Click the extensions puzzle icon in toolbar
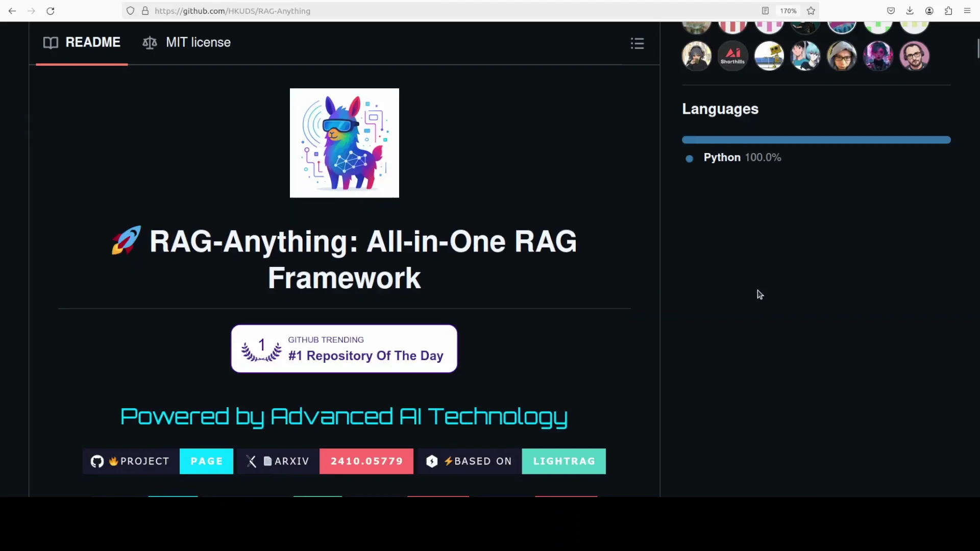 click(x=948, y=11)
